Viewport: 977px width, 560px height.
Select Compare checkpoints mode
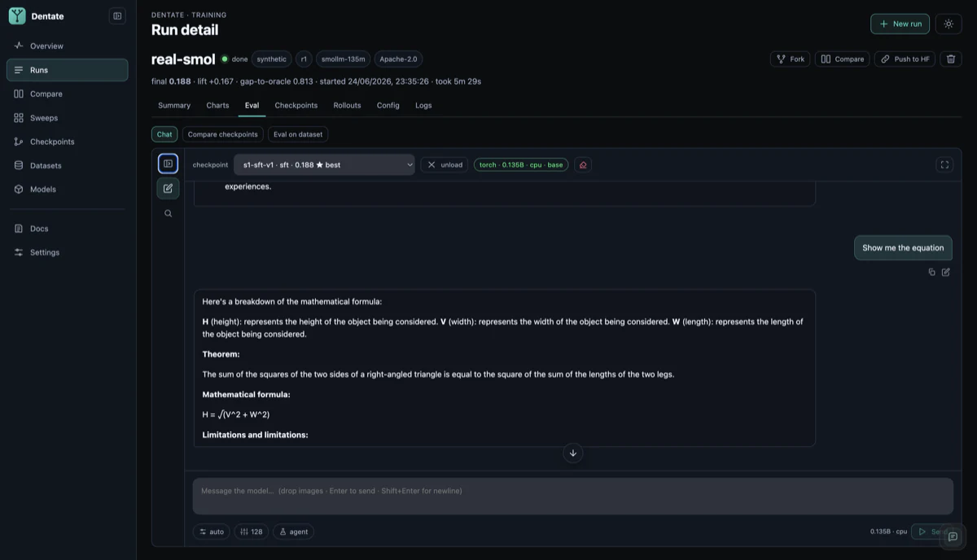click(x=222, y=134)
